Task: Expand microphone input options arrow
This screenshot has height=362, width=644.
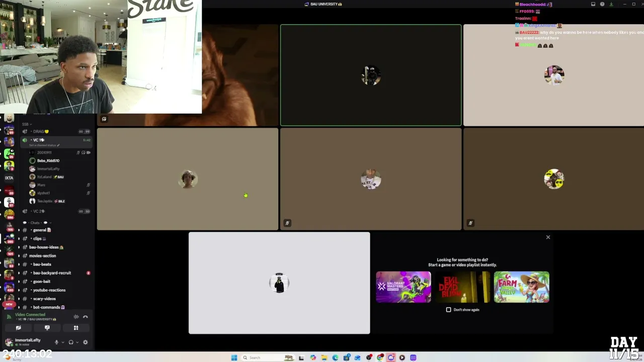Action: 62,342
